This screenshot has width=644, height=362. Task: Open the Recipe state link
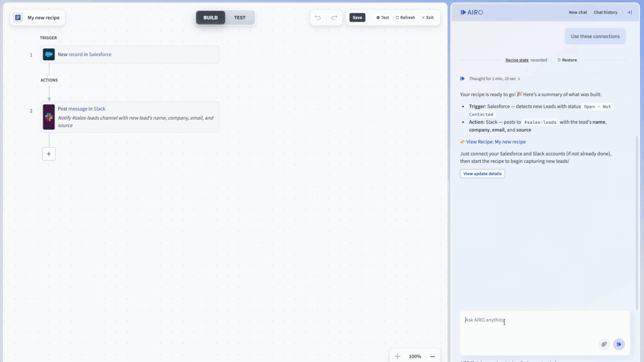517,60
